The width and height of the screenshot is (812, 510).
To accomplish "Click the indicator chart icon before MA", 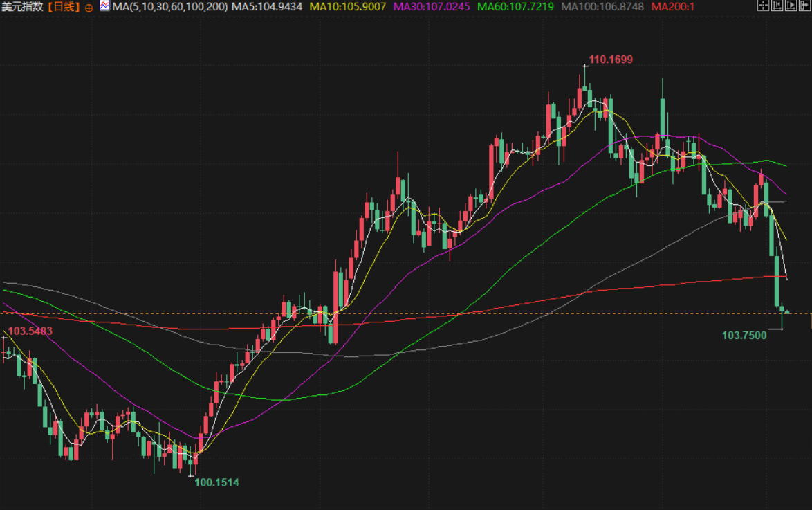I will point(104,7).
